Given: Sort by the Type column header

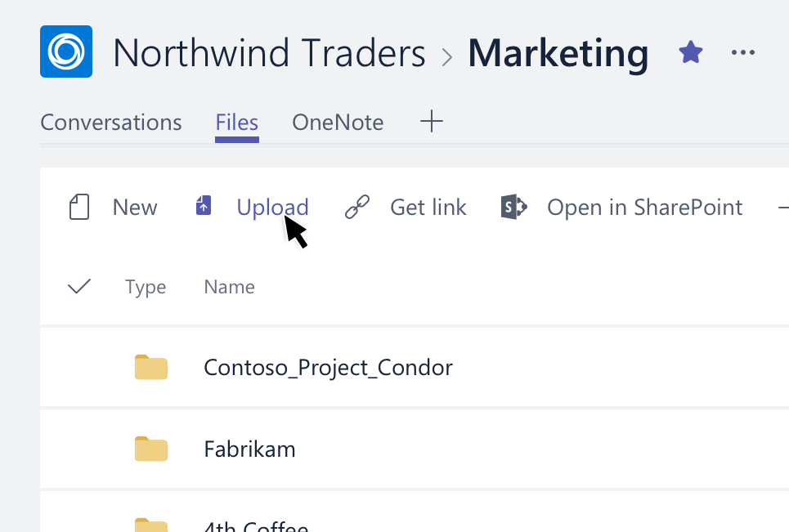Looking at the screenshot, I should [x=146, y=287].
